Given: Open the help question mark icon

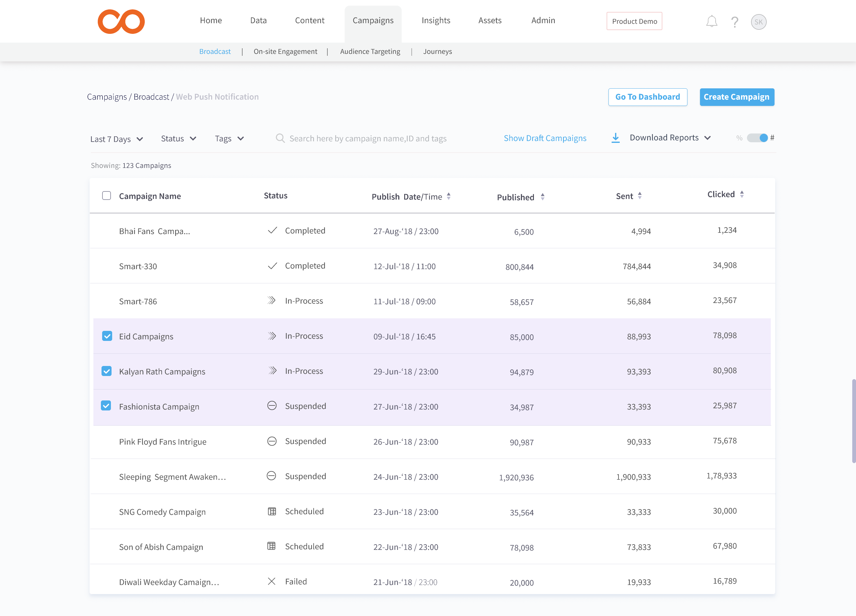Looking at the screenshot, I should click(x=734, y=22).
